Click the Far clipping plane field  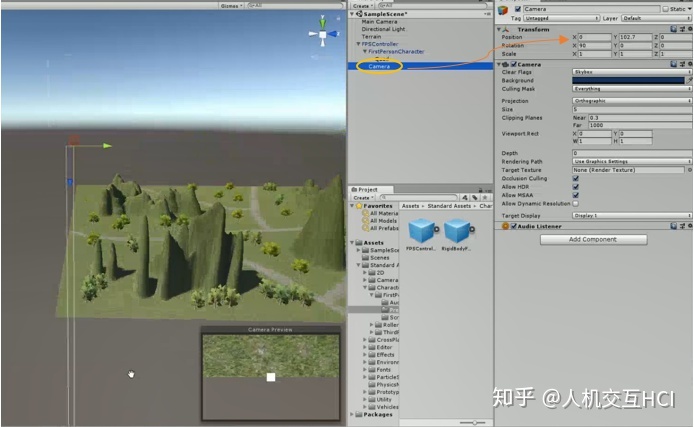click(x=640, y=125)
